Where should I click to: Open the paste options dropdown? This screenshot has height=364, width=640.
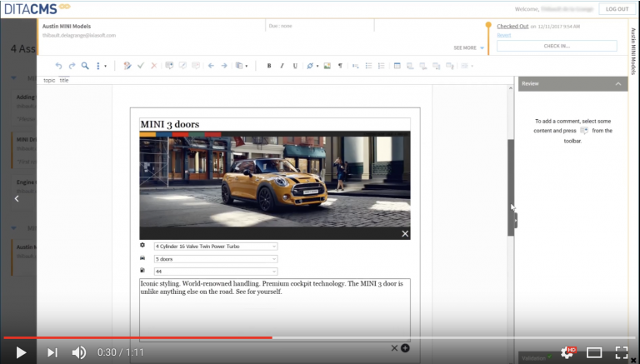click(241, 66)
